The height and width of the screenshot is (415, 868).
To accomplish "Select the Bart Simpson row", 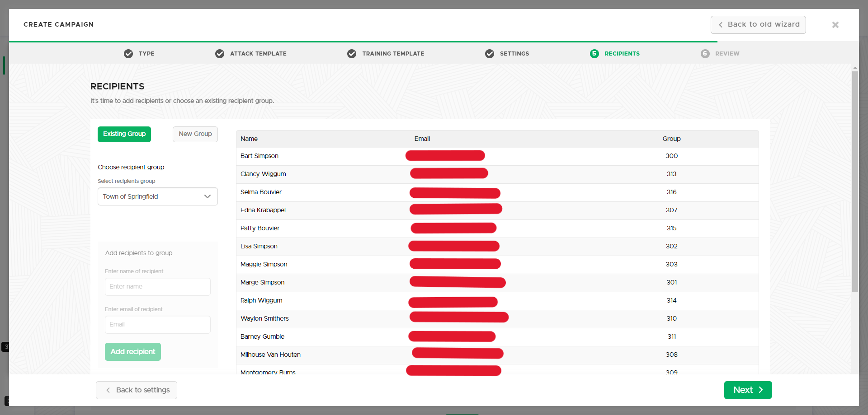I will point(497,156).
